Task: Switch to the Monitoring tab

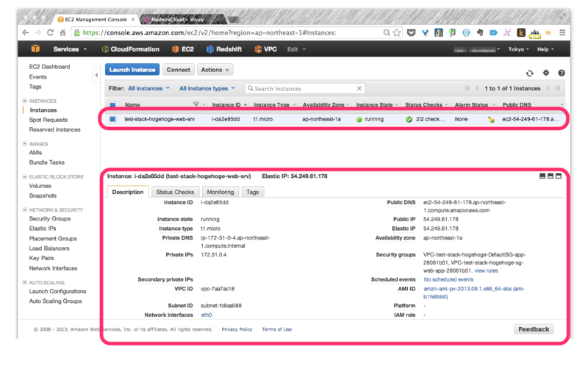Action: click(220, 192)
